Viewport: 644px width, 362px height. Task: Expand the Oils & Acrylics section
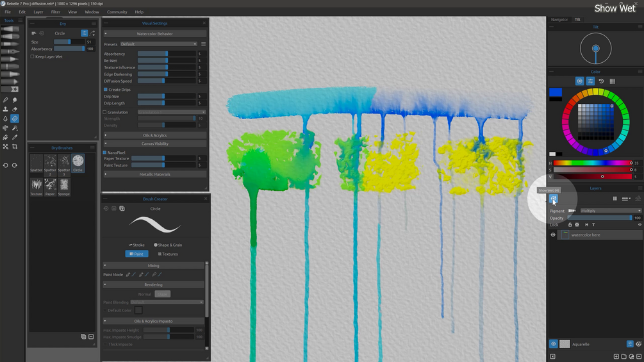[154, 135]
